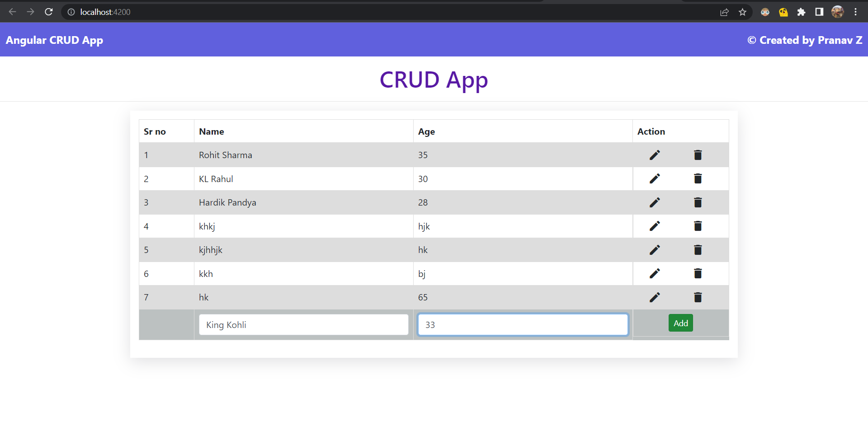Edit the KL Rahul entry

pos(654,178)
